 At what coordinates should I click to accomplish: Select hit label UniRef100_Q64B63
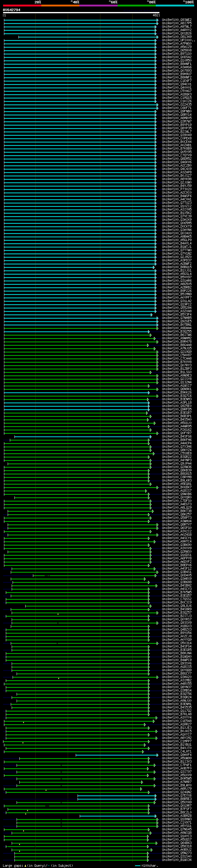coord(177,843)
